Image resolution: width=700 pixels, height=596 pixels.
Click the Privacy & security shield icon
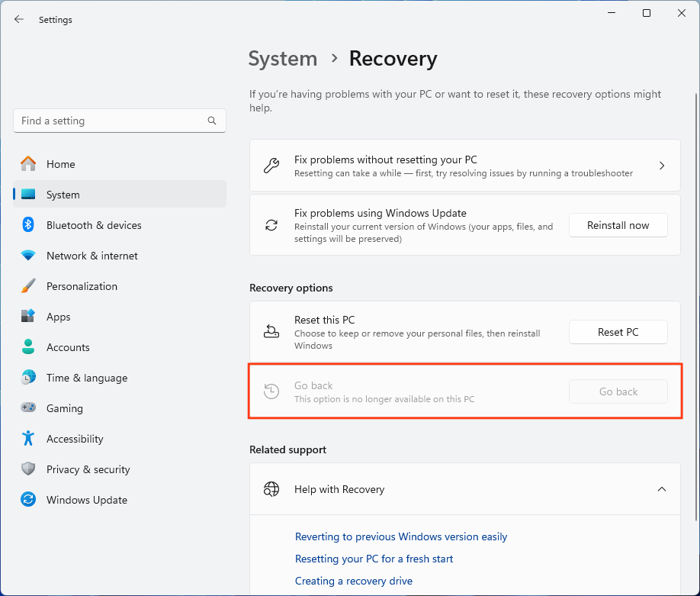[x=28, y=469]
